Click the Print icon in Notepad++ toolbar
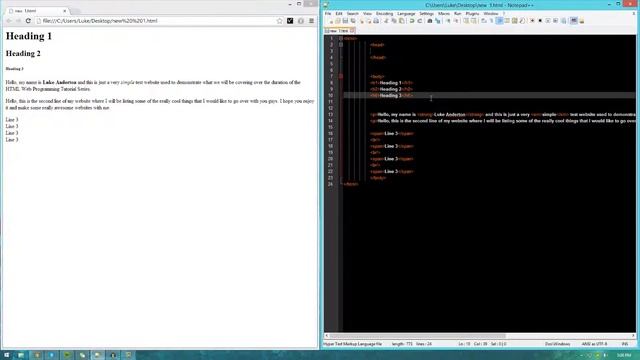This screenshot has height=360, width=640. pos(376,20)
